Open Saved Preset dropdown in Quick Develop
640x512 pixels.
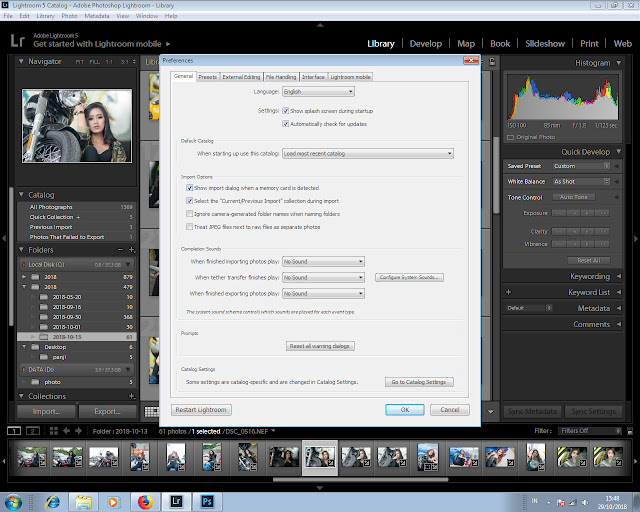click(581, 166)
